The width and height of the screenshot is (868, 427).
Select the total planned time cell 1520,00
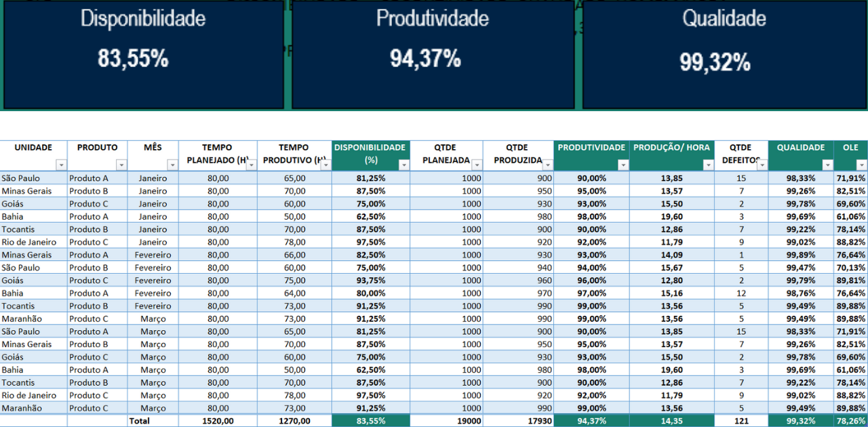[218, 421]
